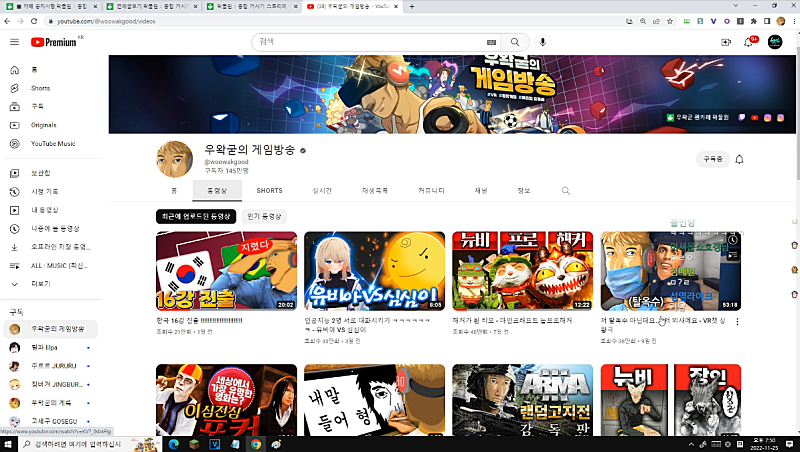Image resolution: width=800 pixels, height=452 pixels.
Task: Switch to the Community tab
Action: coord(431,190)
